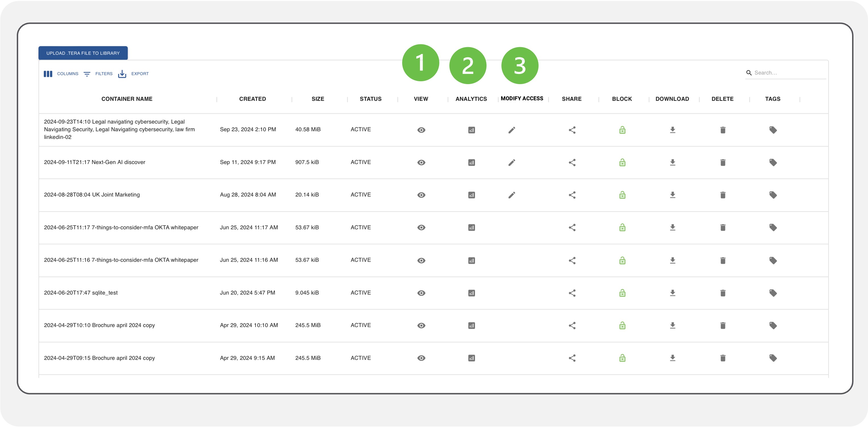
Task: Open the Filters panel
Action: [98, 74]
